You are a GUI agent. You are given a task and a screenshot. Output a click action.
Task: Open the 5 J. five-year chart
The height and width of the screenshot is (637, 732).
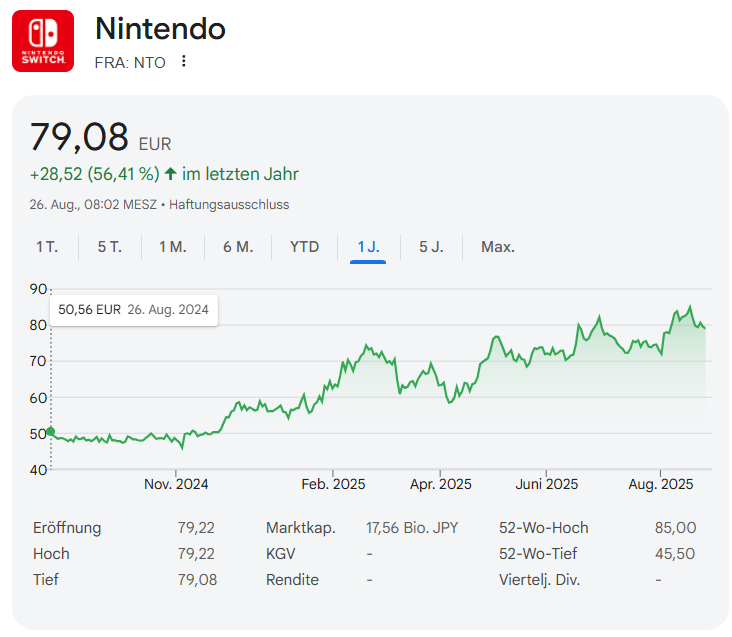[431, 247]
